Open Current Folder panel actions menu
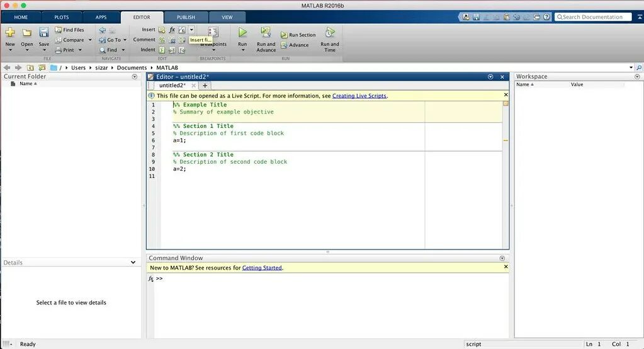Viewport: 644px width, 349px height. 135,76
